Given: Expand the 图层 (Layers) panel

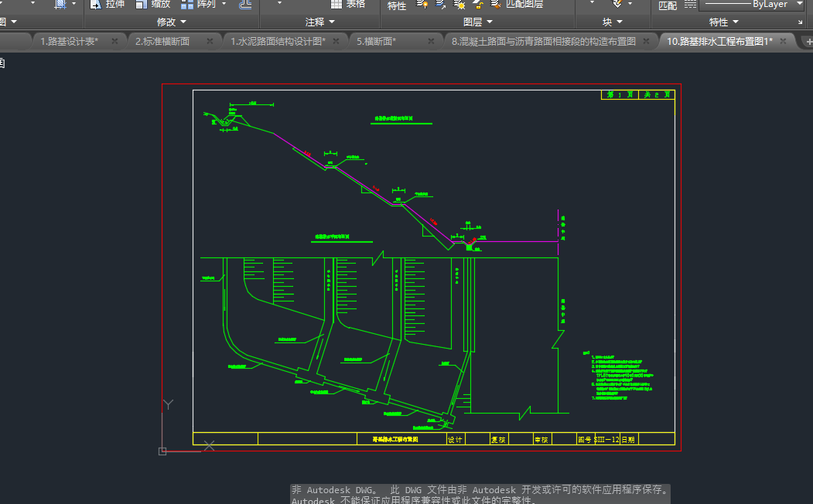Looking at the screenshot, I should click(477, 22).
